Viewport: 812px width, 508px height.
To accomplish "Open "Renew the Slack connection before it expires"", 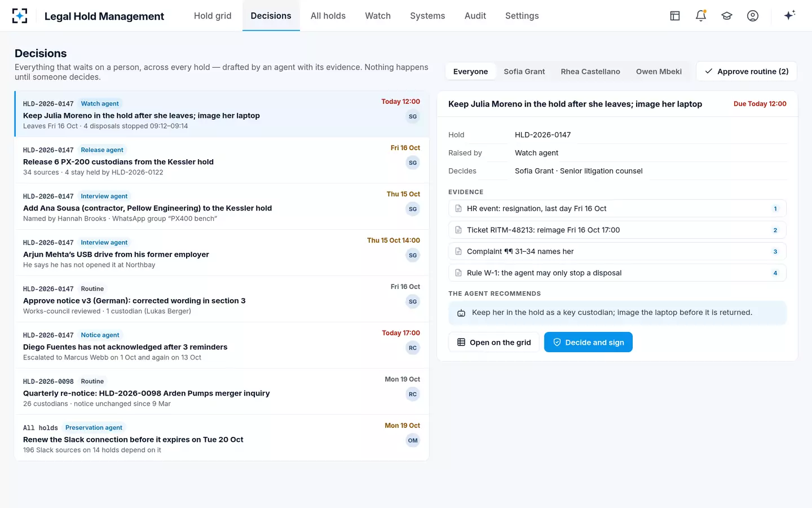I will (222, 438).
